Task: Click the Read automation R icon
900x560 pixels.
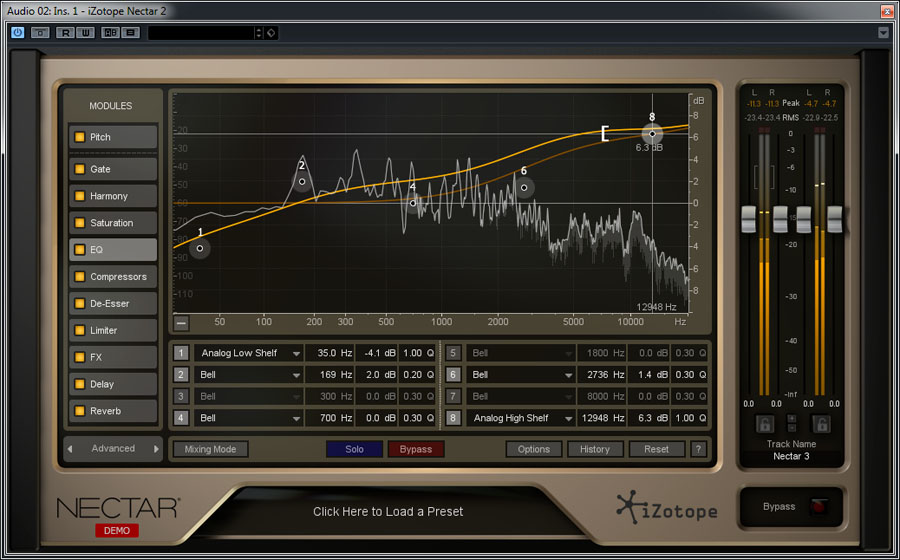Action: click(65, 32)
